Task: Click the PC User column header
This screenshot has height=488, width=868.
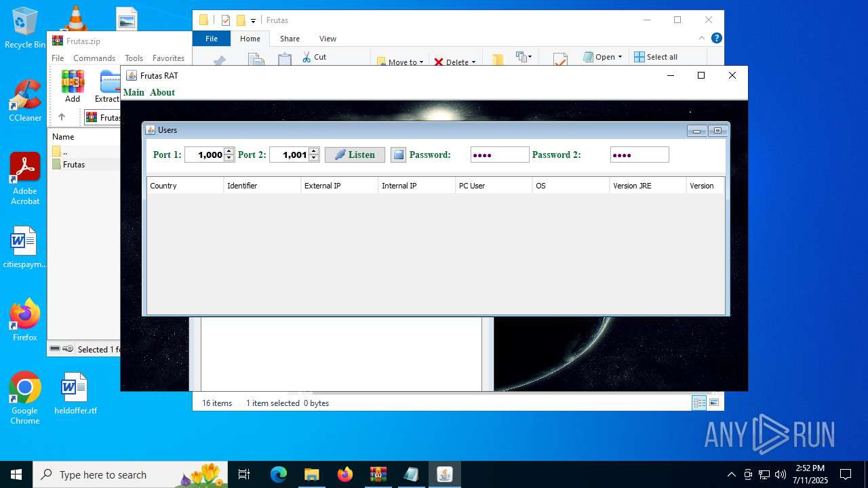Action: pos(494,185)
